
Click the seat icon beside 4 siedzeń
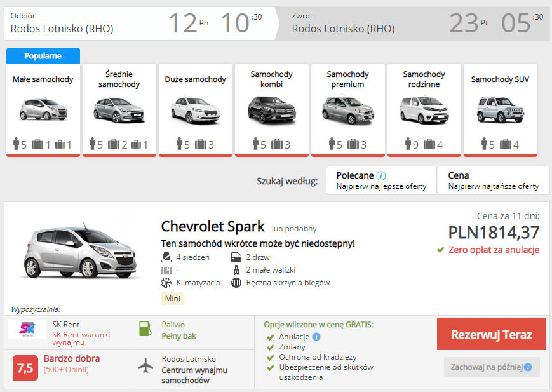click(166, 257)
